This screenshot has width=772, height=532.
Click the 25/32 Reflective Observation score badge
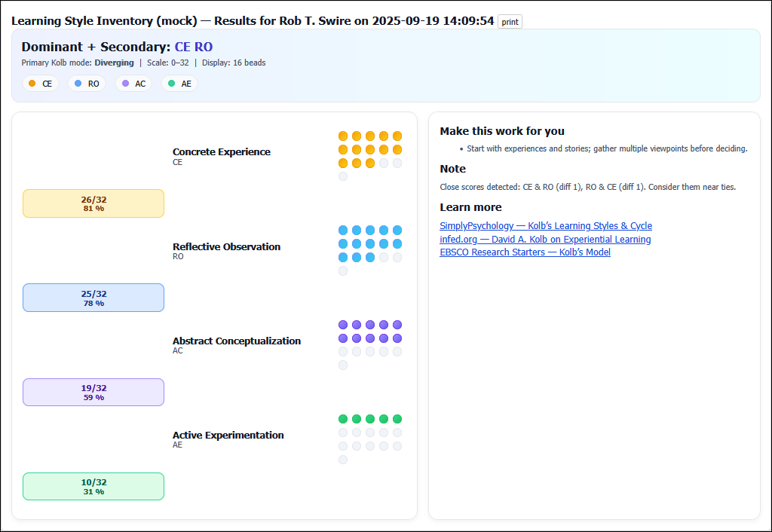[93, 298]
